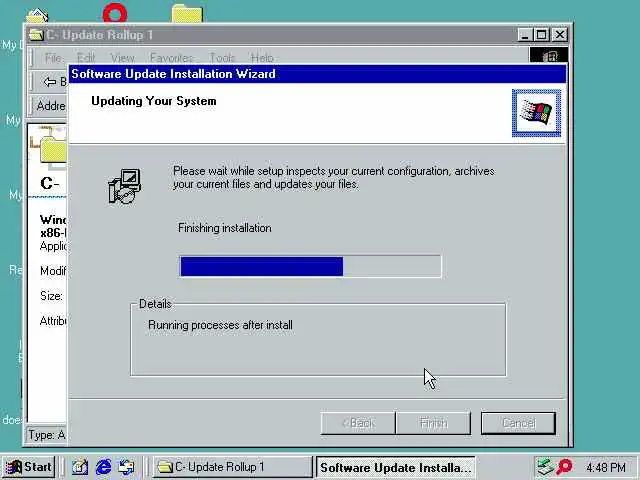Click the computer setup icon beside instructions
Viewport: 640px width, 480px height.
[124, 186]
